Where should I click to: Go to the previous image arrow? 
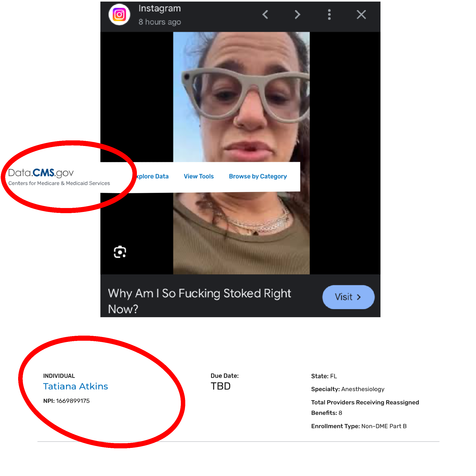[265, 15]
